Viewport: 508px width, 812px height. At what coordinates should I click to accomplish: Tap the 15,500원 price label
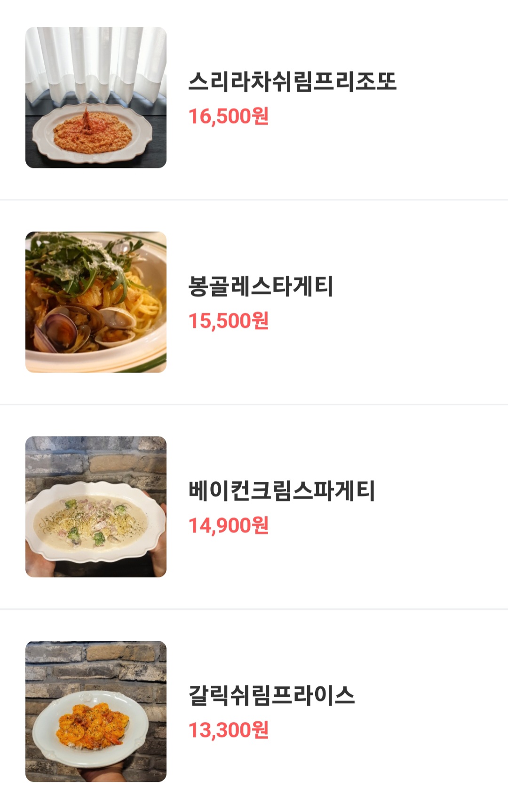[x=229, y=321]
